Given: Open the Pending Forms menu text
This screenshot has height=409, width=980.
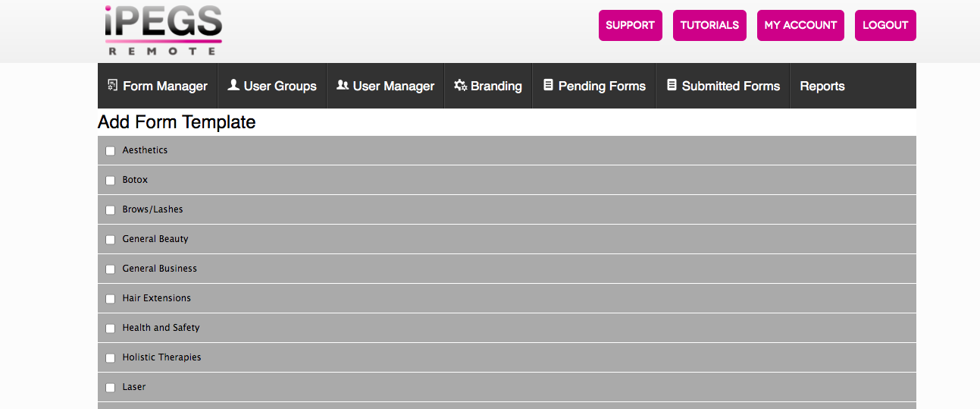Looking at the screenshot, I should (603, 86).
